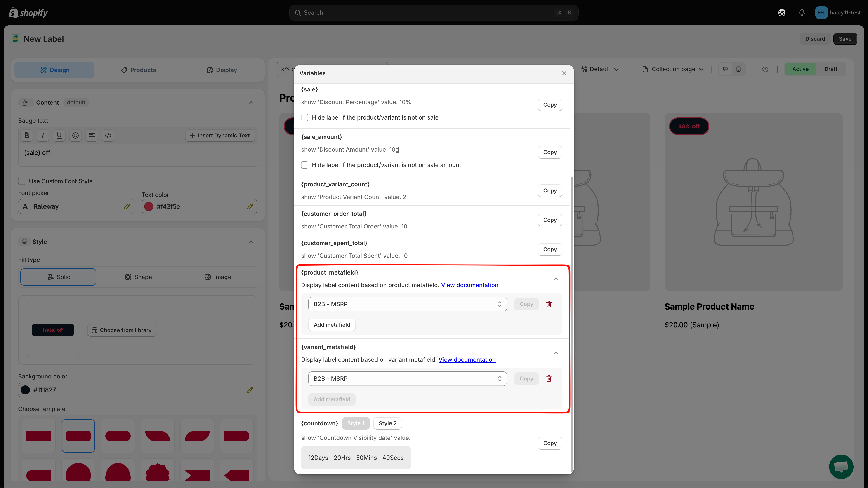Click the text color red swatch

pos(149,206)
